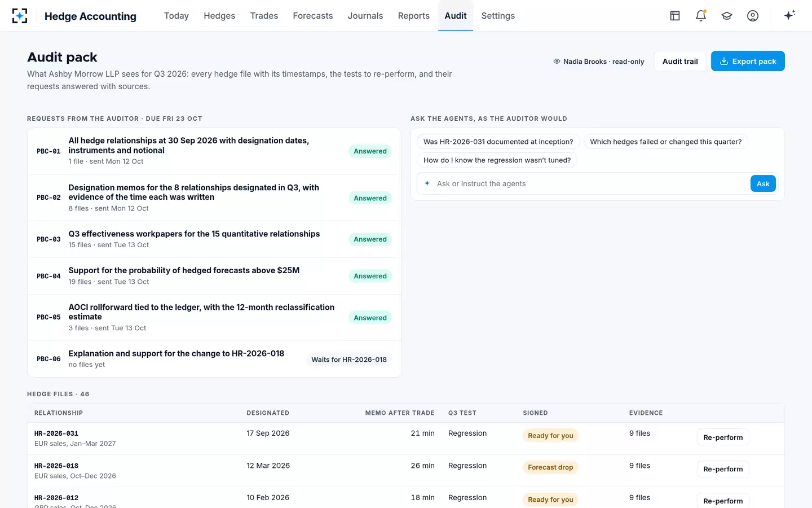This screenshot has width=812, height=508.
Task: Open the Forecasts tab
Action: point(313,16)
